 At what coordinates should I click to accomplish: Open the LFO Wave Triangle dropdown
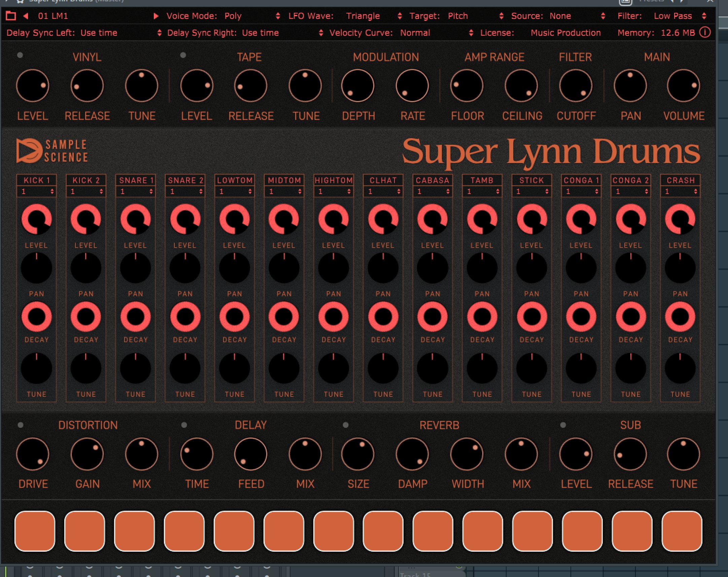click(x=374, y=16)
